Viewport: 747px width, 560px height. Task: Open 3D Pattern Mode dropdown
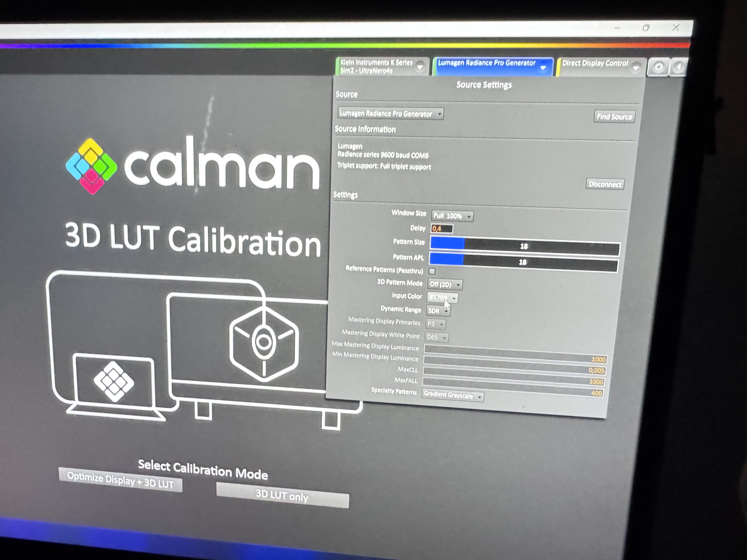click(x=445, y=285)
